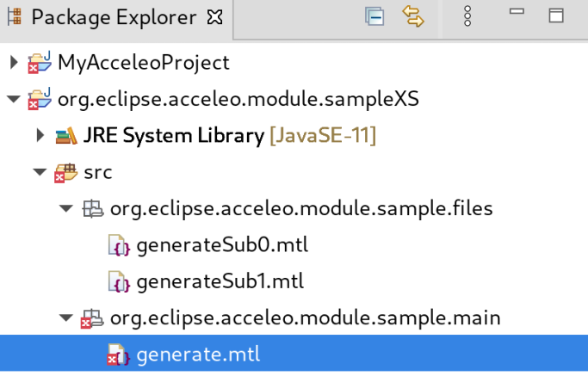The height and width of the screenshot is (376, 588).
Task: Click the sample.main package error icon
Action: coord(92,318)
